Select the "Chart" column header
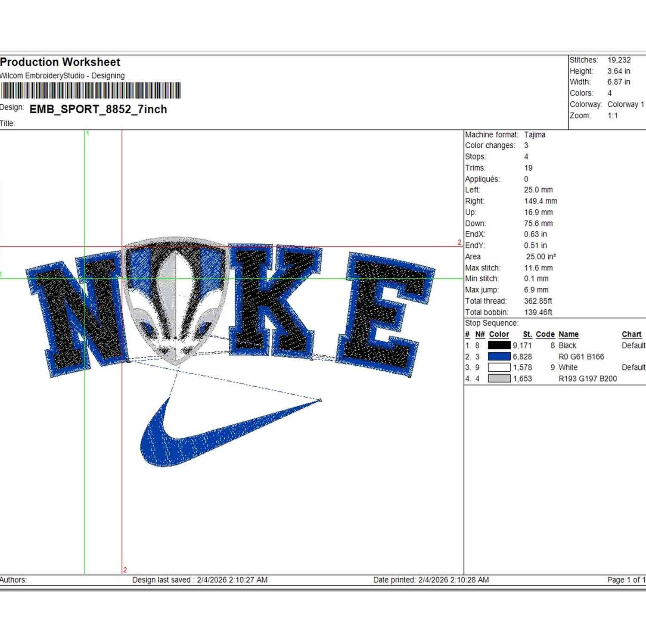 [632, 334]
